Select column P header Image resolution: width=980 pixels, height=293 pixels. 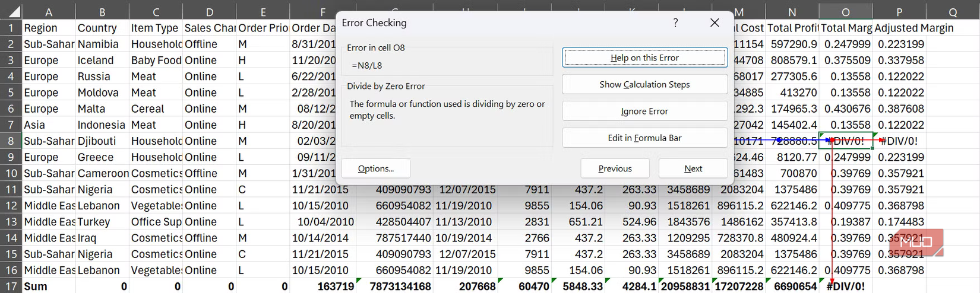[899, 12]
